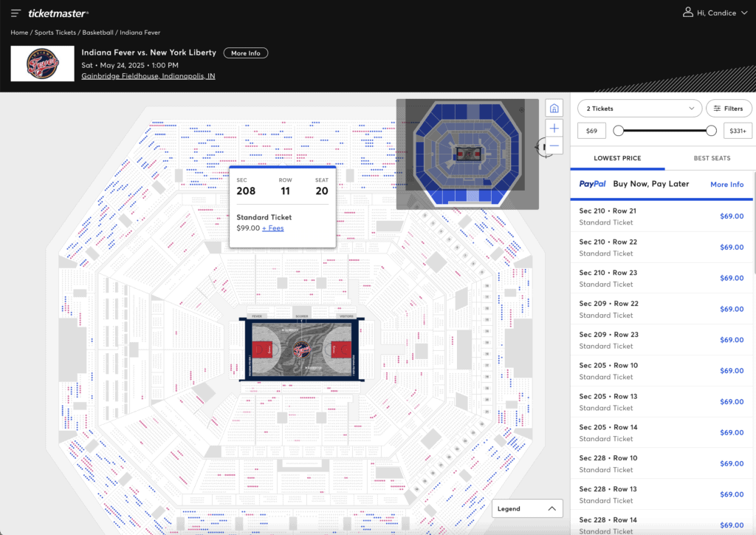Reset map with the home view icon

pos(554,108)
